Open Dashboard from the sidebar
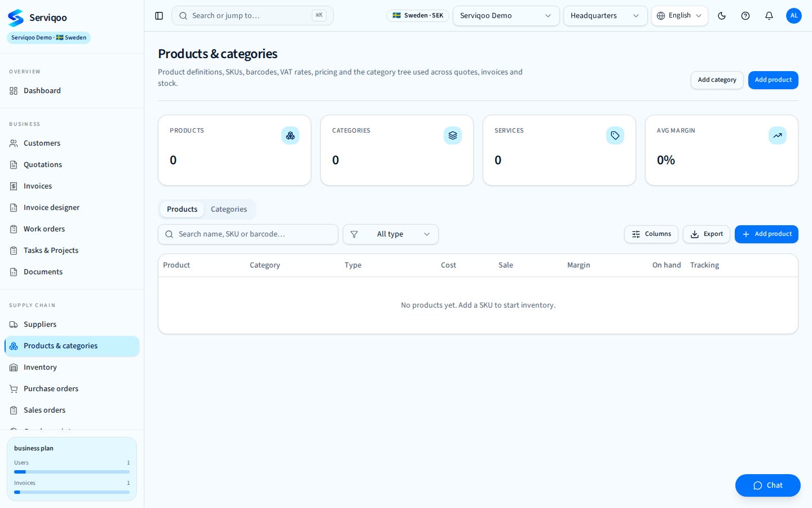This screenshot has height=508, width=812. pos(72,91)
